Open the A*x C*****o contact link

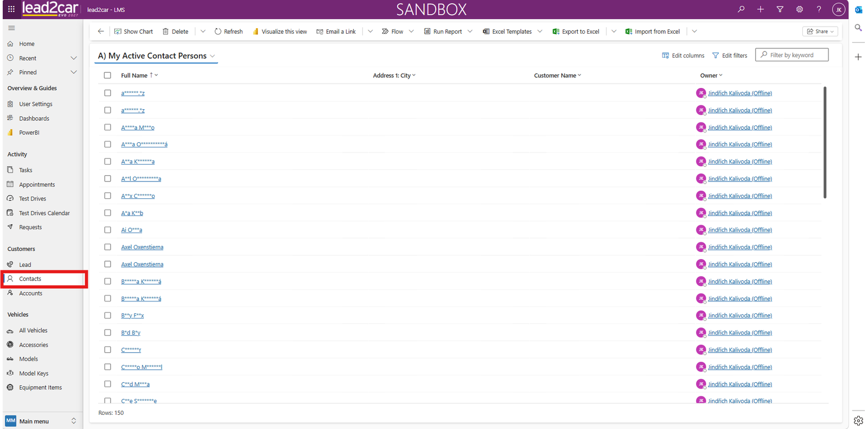pyautogui.click(x=138, y=196)
